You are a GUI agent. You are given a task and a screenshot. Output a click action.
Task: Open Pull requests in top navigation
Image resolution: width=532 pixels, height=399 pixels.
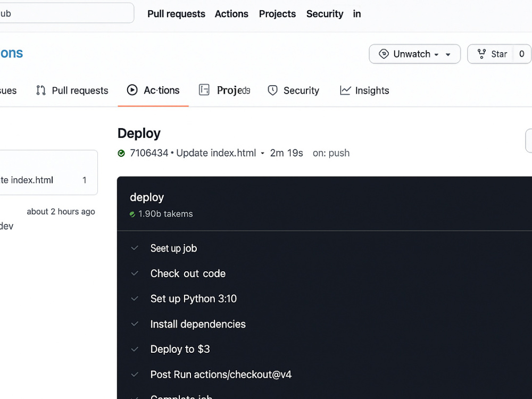coord(176,14)
